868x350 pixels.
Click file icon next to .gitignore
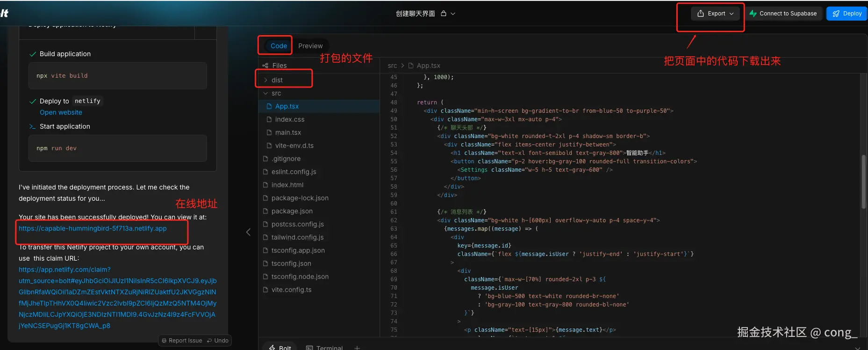(265, 159)
